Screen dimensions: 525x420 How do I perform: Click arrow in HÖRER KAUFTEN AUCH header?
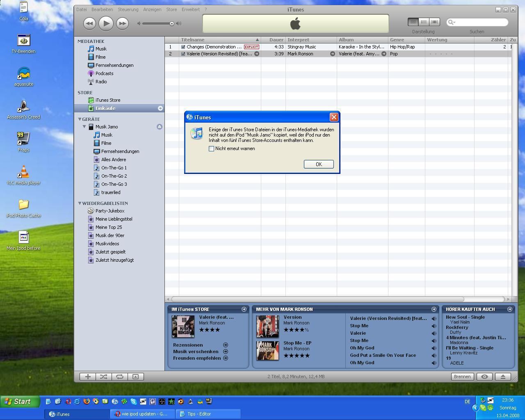[x=510, y=309]
